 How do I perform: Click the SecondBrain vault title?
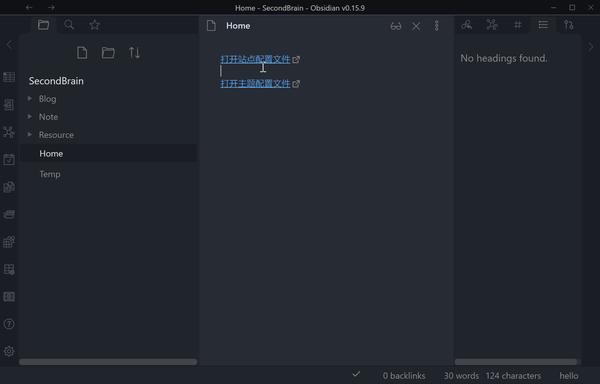pos(56,81)
